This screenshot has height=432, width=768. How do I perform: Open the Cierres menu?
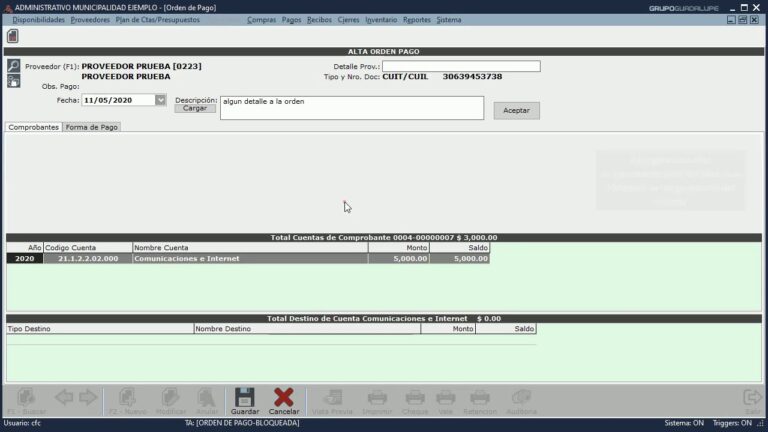[348, 20]
